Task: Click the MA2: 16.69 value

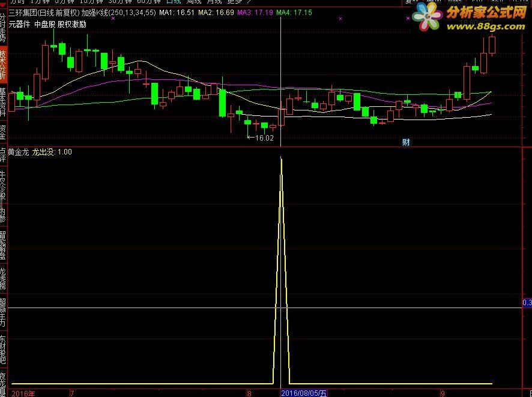Action: (216, 13)
